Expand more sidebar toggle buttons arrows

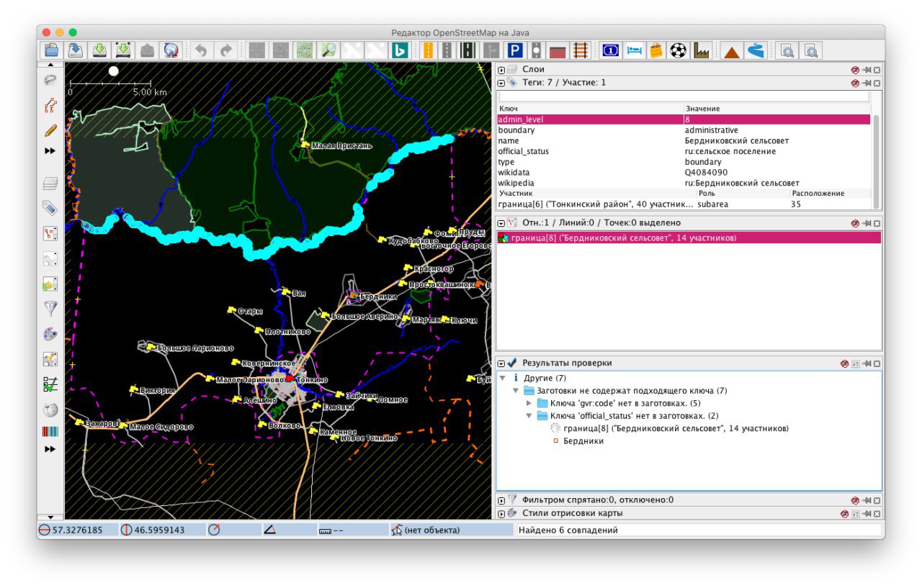[50, 449]
